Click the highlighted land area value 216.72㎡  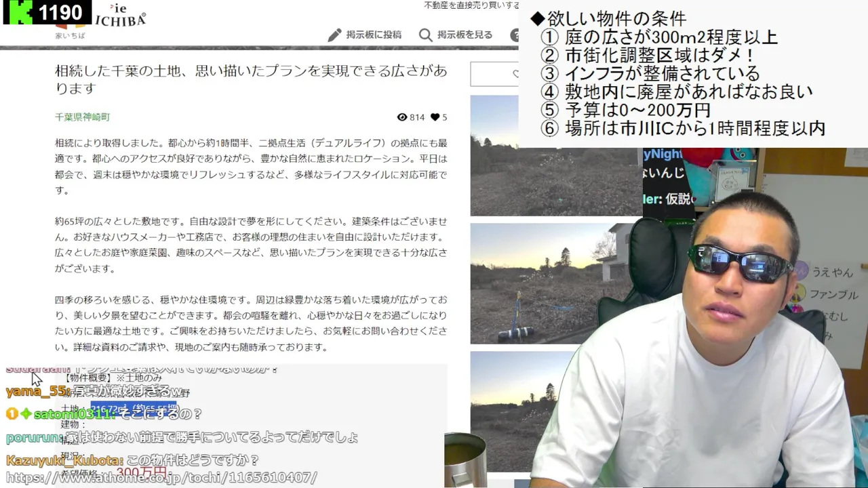[x=134, y=409]
